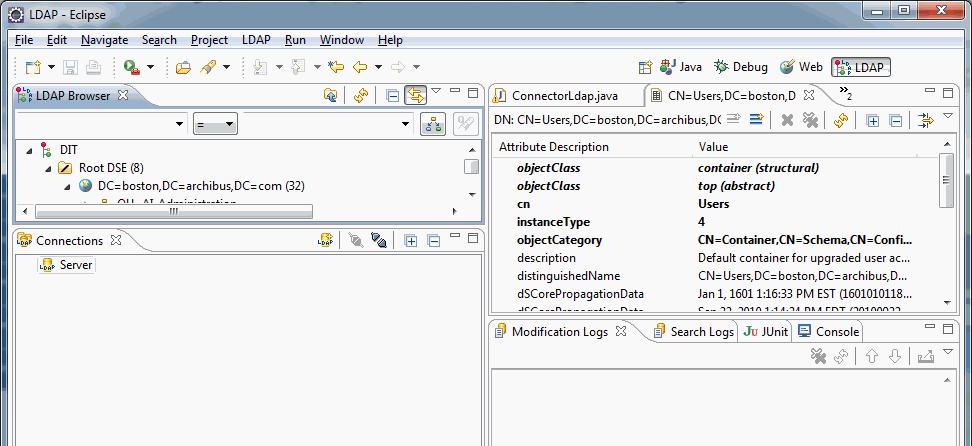Open the New wizard dropdown arrow
Image resolution: width=972 pixels, height=446 pixels.
tap(51, 67)
